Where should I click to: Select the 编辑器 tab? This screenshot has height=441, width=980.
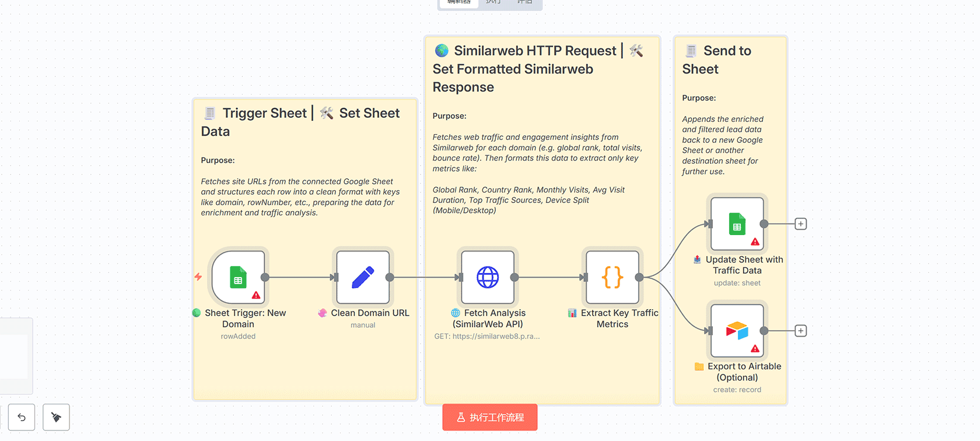[x=459, y=2]
